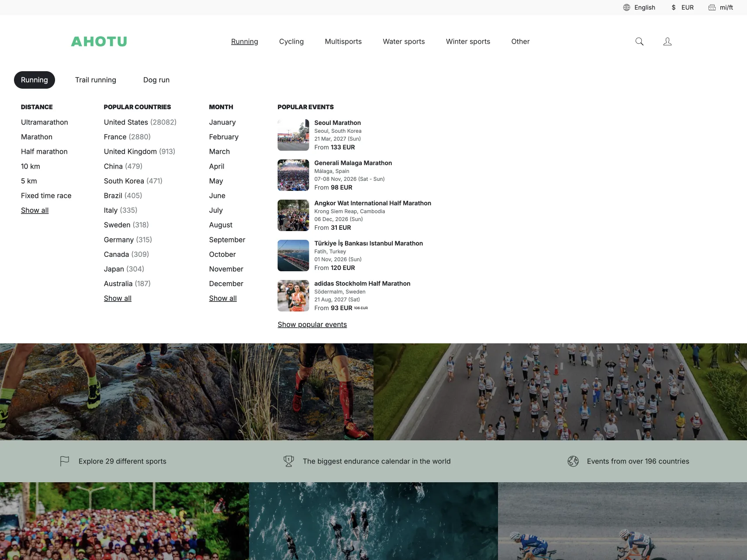
Task: Open the user account icon
Action: pos(667,41)
